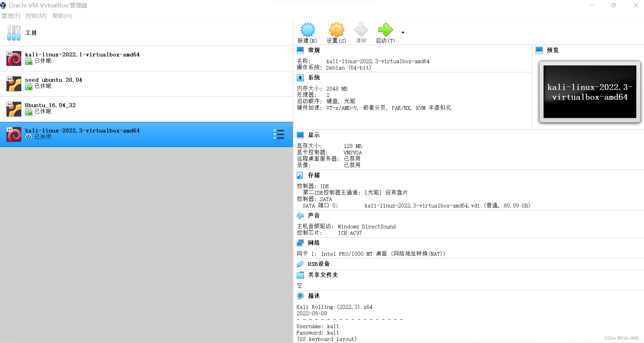Open 常规 section header link
This screenshot has width=644, height=343.
tap(314, 50)
